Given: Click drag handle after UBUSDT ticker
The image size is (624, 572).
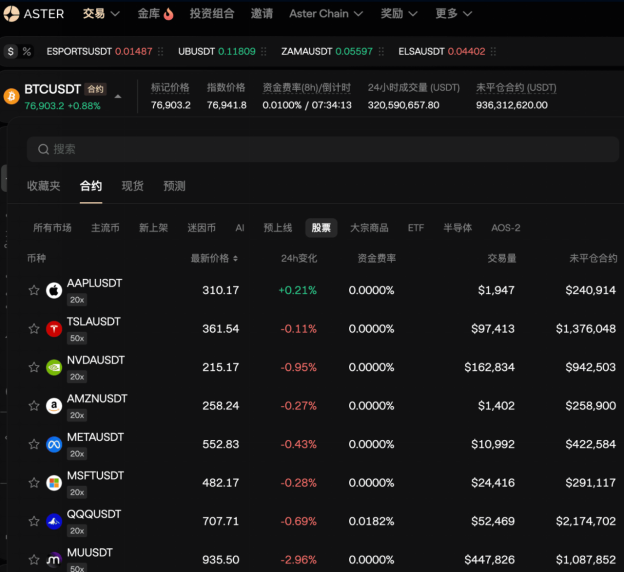Looking at the screenshot, I should (263, 51).
